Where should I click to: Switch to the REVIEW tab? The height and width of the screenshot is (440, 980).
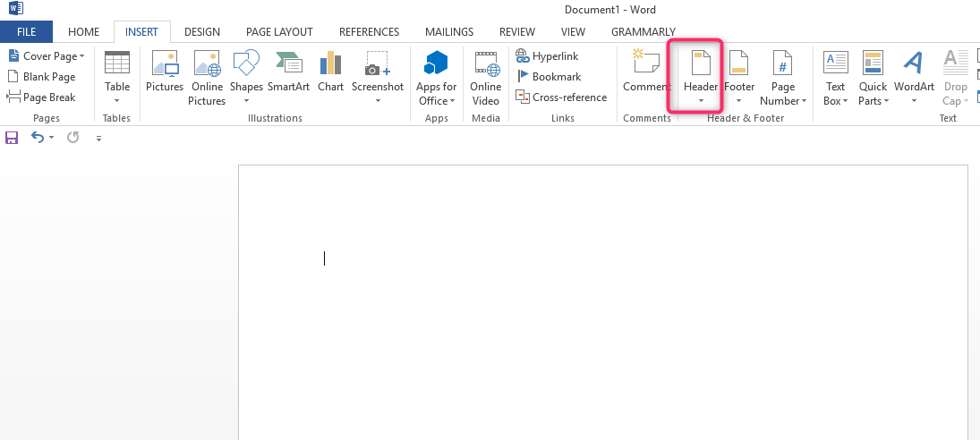pyautogui.click(x=517, y=32)
